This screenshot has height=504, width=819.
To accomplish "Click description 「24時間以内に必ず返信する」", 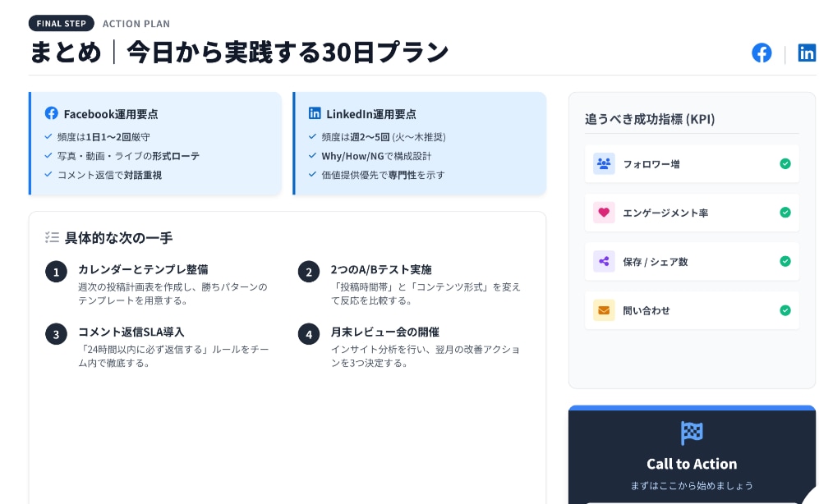I will pyautogui.click(x=173, y=355).
